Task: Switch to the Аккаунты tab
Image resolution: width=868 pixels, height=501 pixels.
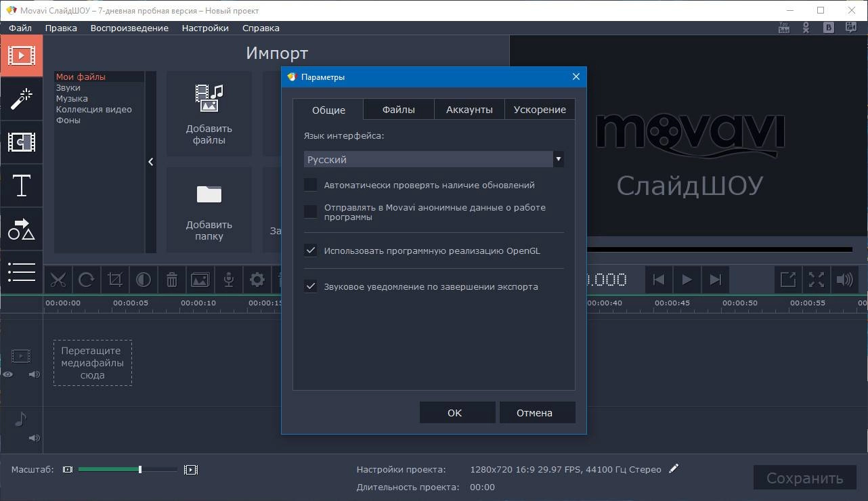Action: (x=469, y=109)
